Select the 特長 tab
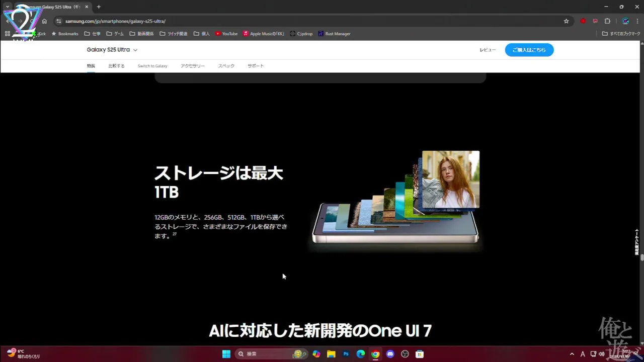 point(91,66)
